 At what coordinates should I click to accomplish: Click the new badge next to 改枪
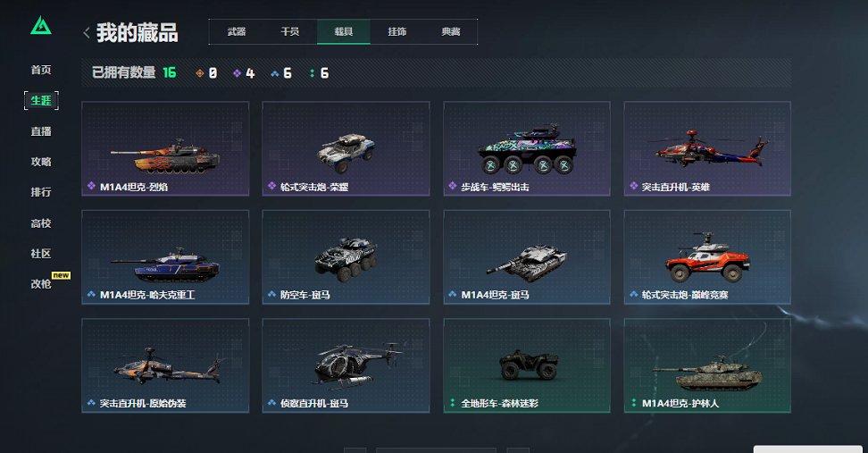pyautogui.click(x=61, y=275)
